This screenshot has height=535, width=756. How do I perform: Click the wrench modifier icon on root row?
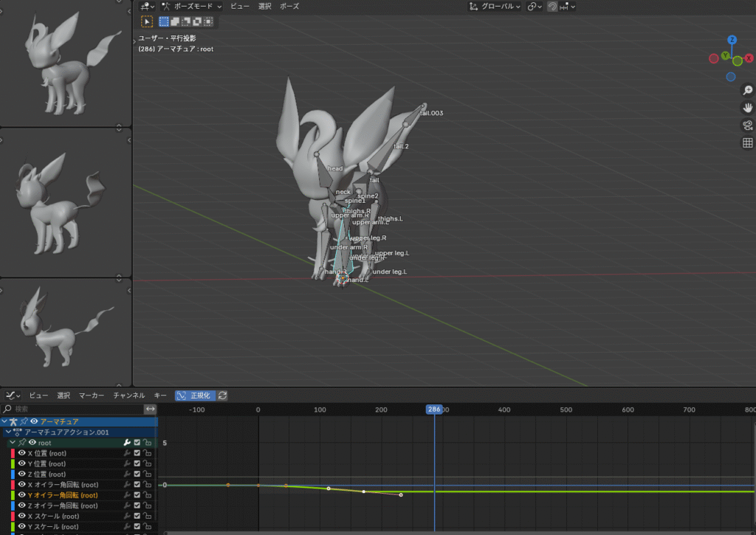click(x=127, y=443)
